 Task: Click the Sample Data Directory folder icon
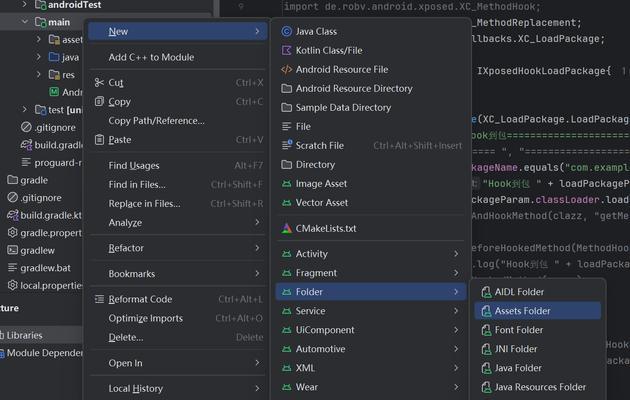(x=286, y=108)
